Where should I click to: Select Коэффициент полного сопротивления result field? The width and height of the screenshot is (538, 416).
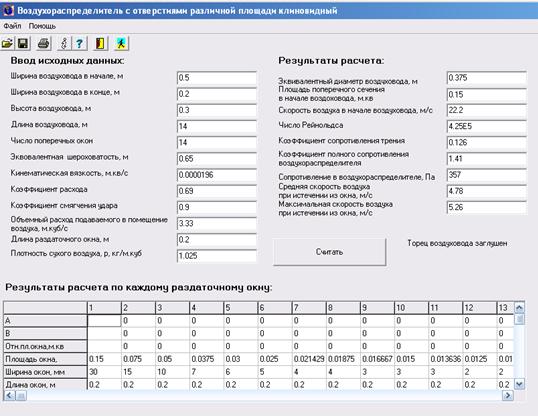click(487, 159)
